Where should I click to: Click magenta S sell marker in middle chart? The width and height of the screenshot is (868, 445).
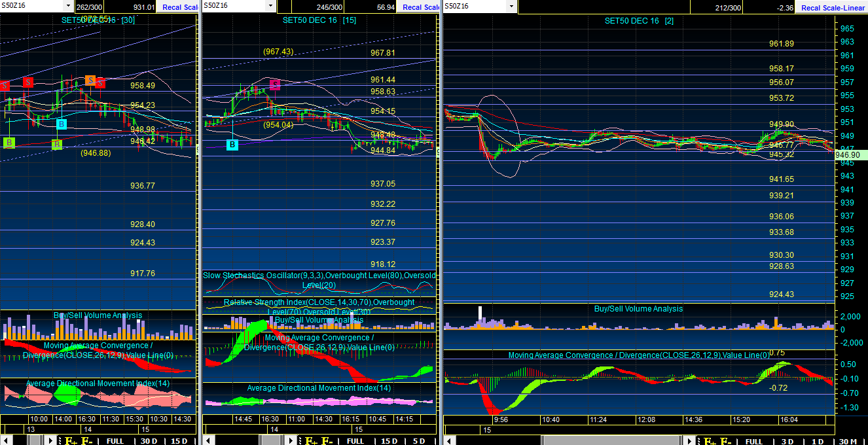click(x=275, y=84)
